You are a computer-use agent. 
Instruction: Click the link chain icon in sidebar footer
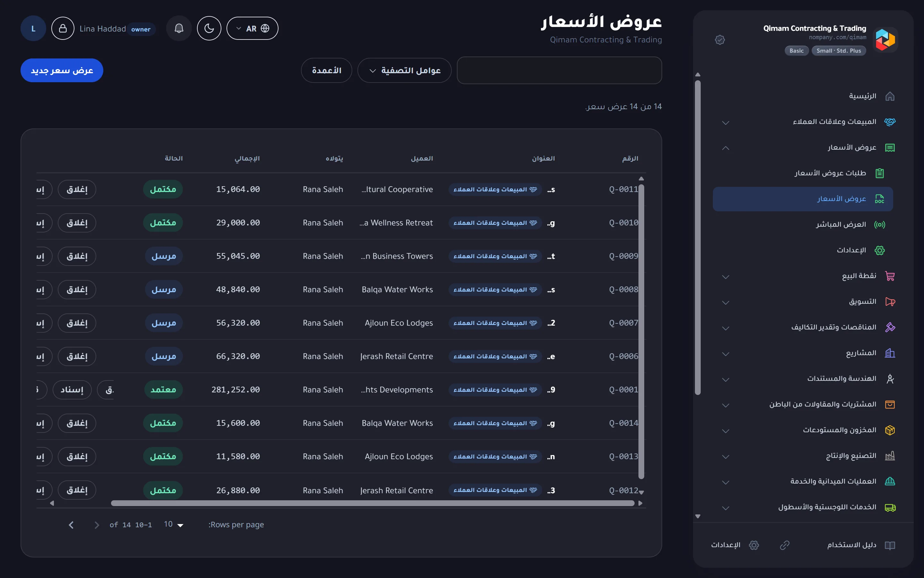pyautogui.click(x=784, y=545)
